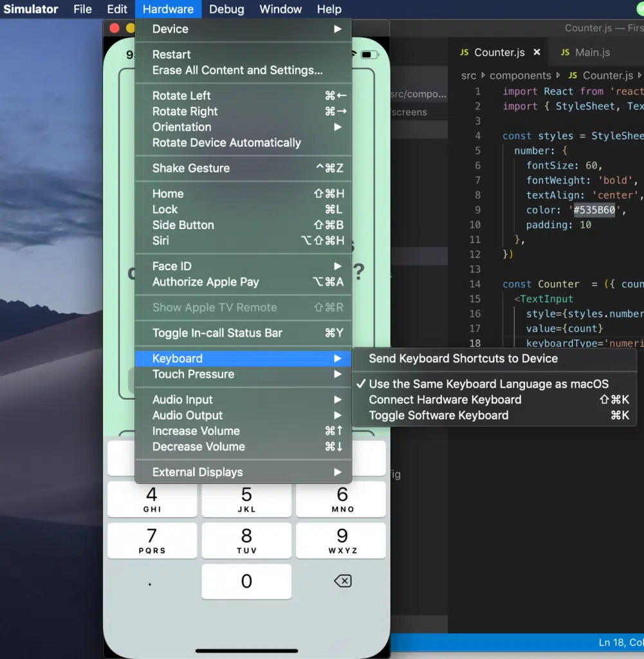Viewport: 644px width, 659px height.
Task: Switch to the Main.js editor tab
Action: click(592, 53)
